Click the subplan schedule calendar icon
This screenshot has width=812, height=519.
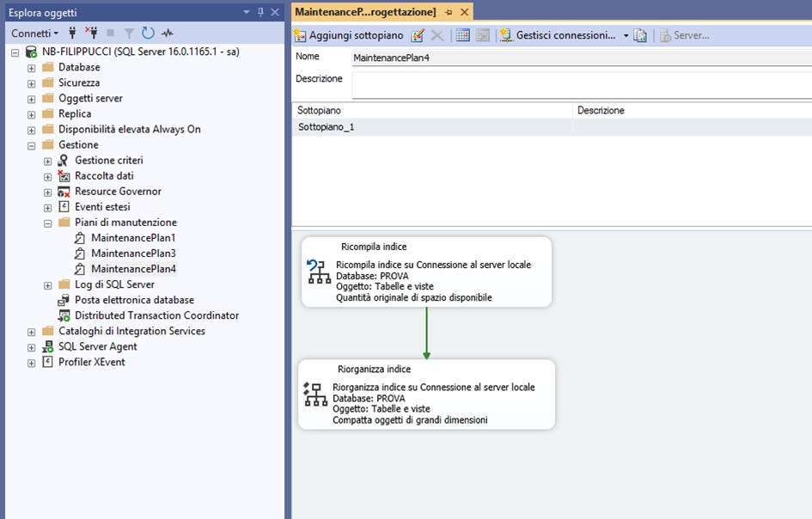pyautogui.click(x=462, y=35)
